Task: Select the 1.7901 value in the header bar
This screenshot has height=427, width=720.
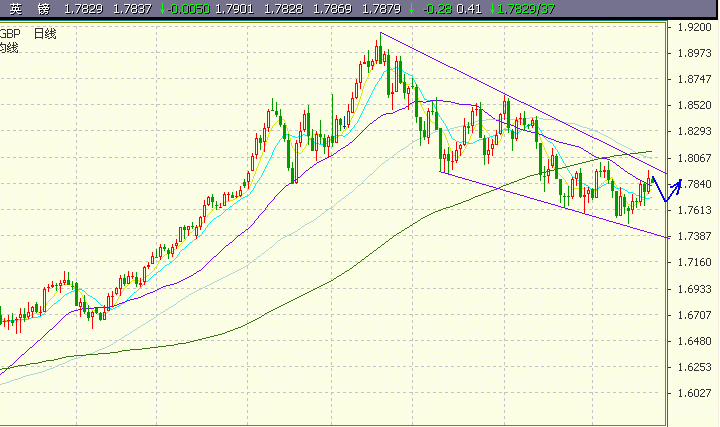Action: (x=234, y=9)
